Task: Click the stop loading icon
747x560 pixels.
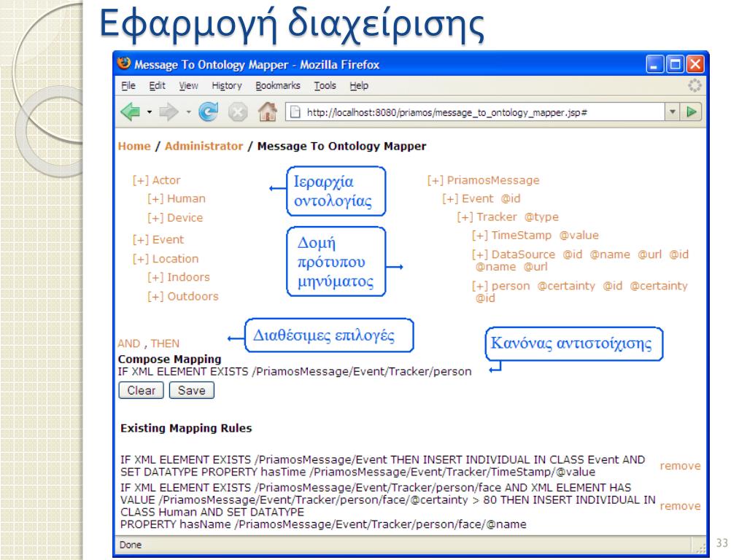Action: 238,112
